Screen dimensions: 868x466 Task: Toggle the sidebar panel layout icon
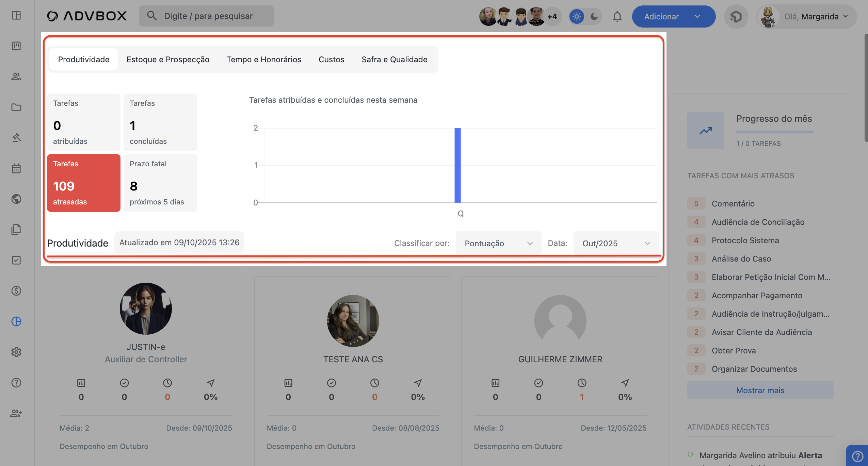[x=16, y=15]
